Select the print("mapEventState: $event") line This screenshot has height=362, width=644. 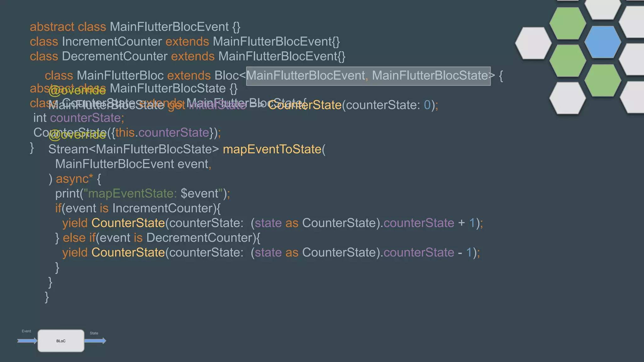[143, 194]
